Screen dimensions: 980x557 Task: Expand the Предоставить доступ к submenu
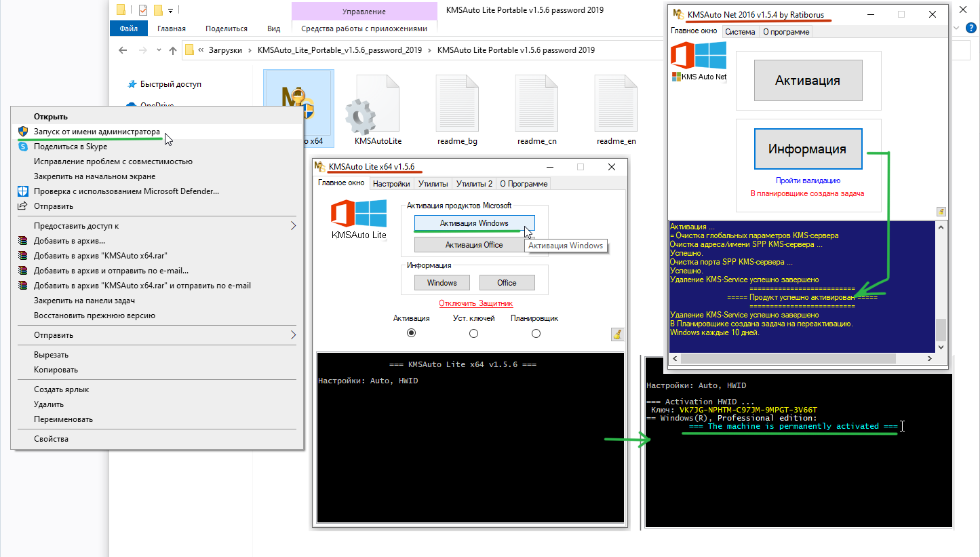coord(293,226)
